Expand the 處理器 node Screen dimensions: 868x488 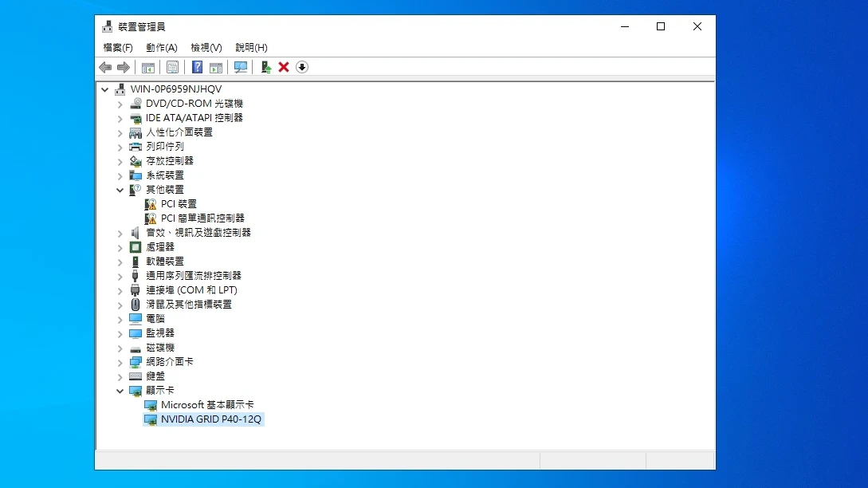(x=120, y=248)
